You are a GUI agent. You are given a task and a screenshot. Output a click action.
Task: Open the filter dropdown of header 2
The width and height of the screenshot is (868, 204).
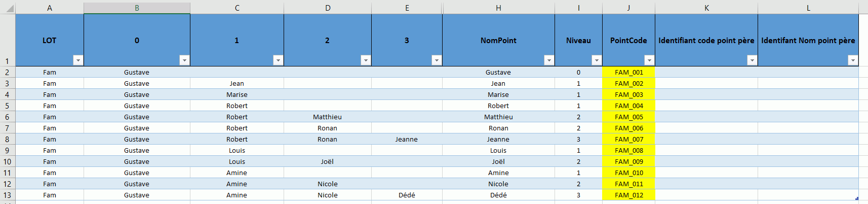tap(366, 60)
